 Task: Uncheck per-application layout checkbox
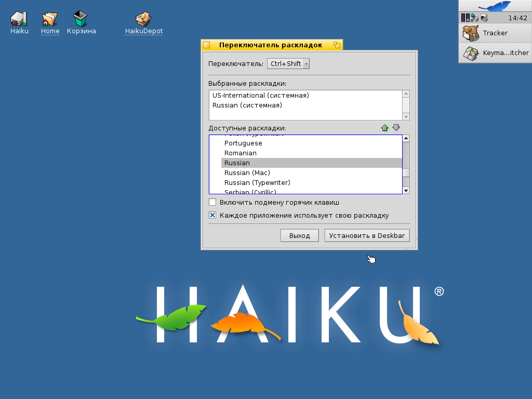[212, 215]
